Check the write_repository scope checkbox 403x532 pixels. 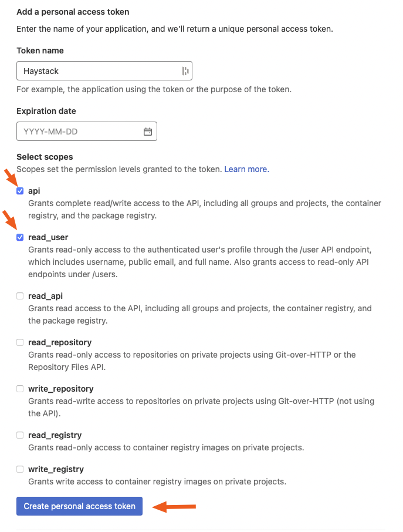tap(20, 389)
